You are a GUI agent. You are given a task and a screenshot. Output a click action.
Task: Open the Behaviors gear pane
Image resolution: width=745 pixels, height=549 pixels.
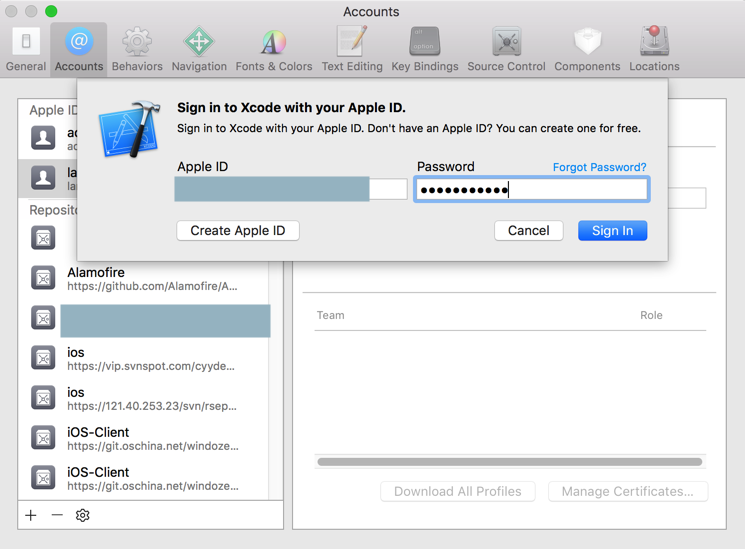(137, 49)
